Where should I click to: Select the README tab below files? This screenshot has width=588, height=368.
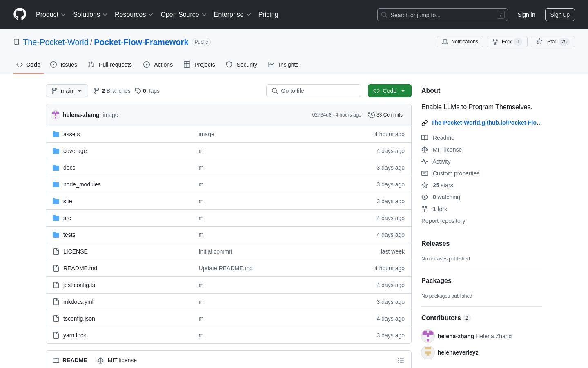[x=70, y=360]
